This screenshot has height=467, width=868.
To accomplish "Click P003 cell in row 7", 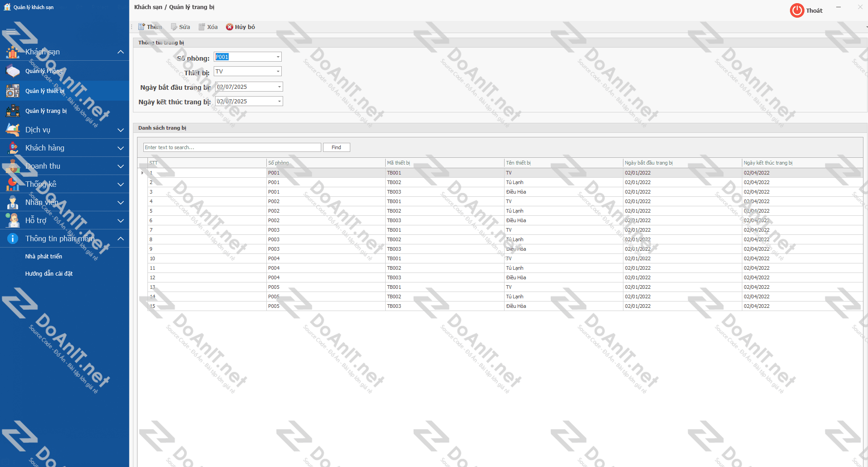I will (x=326, y=230).
